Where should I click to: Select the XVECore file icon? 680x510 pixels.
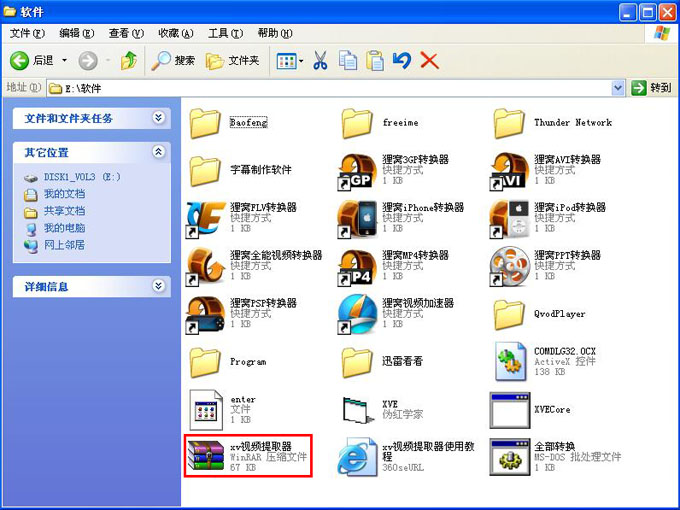coord(510,410)
